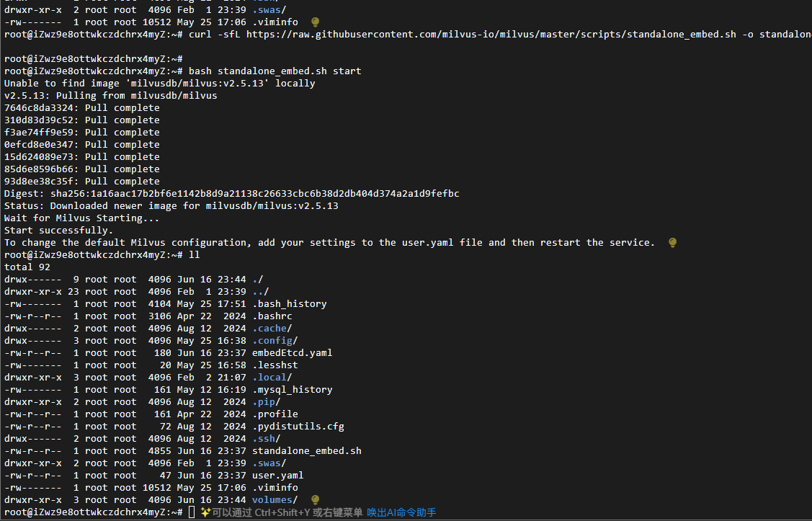Click the 'Unable to find image' message line
Image resolution: width=812 pixels, height=521 pixels.
click(159, 84)
